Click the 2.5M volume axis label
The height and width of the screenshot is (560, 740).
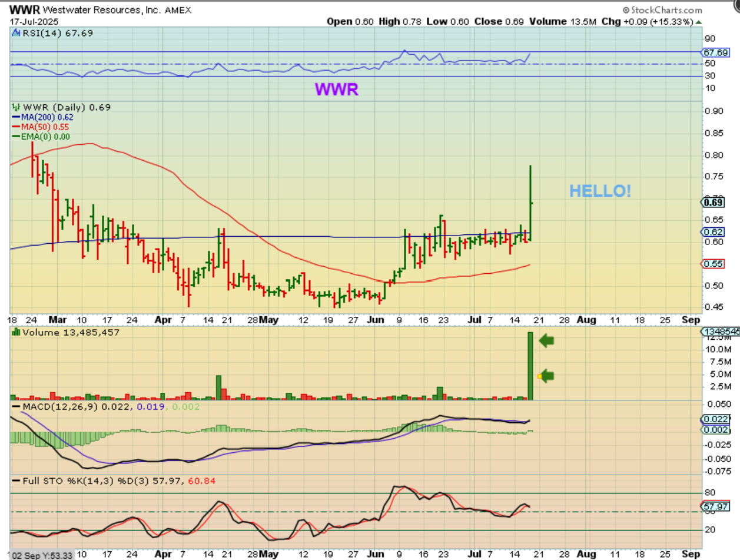[x=720, y=386]
